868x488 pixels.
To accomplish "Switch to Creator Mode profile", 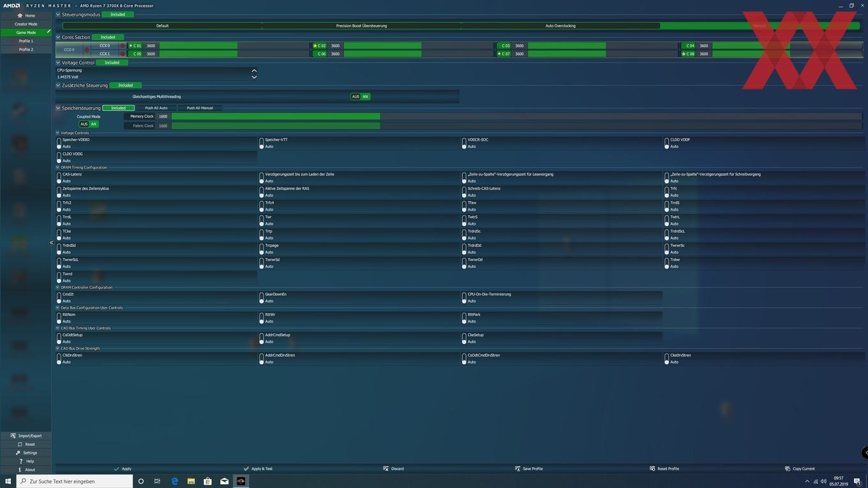I will (x=26, y=24).
